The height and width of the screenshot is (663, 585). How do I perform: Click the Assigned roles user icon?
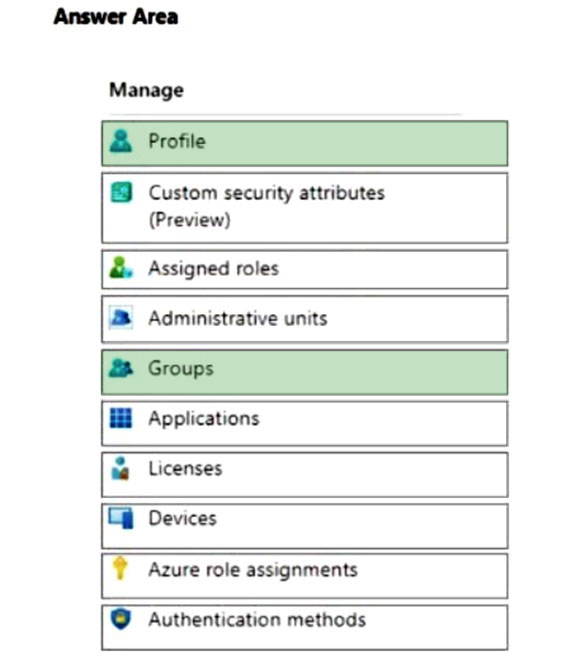pyautogui.click(x=121, y=268)
